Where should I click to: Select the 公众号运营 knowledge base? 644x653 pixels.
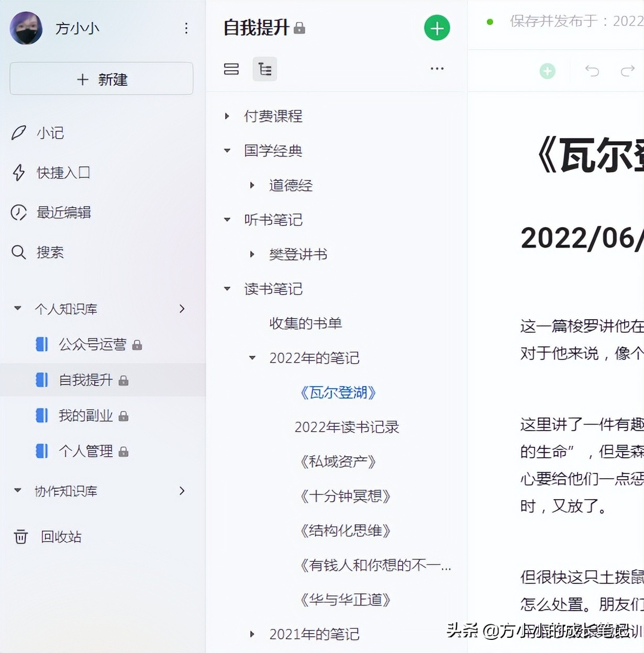click(92, 344)
